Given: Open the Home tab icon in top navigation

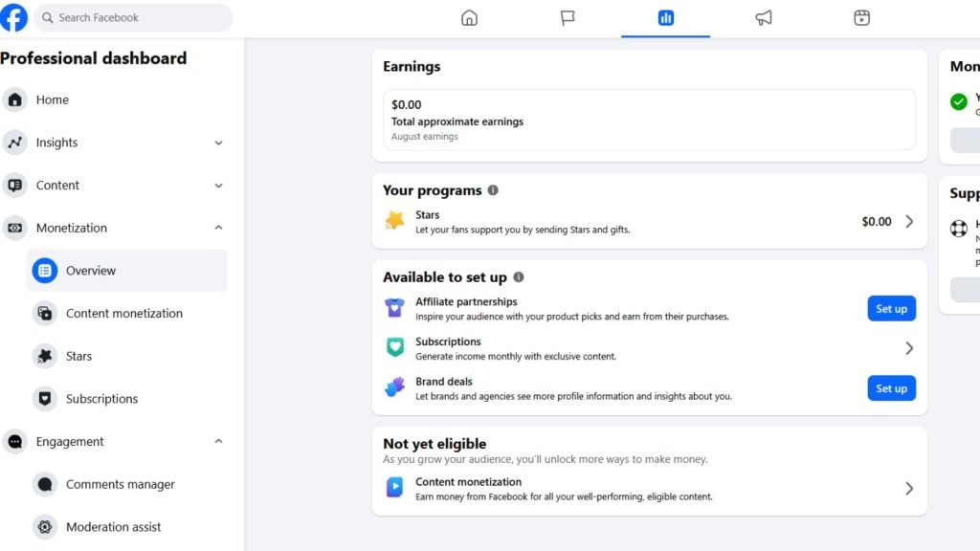Looking at the screenshot, I should tap(469, 17).
